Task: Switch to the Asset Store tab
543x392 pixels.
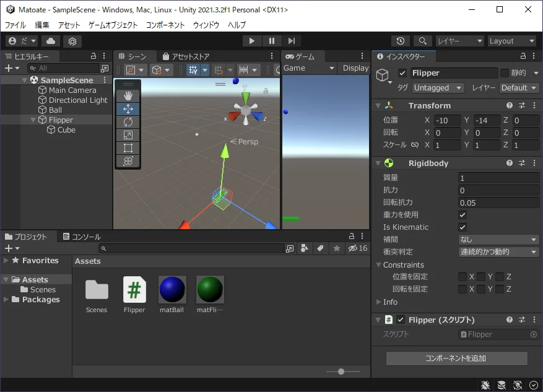Action: (186, 56)
